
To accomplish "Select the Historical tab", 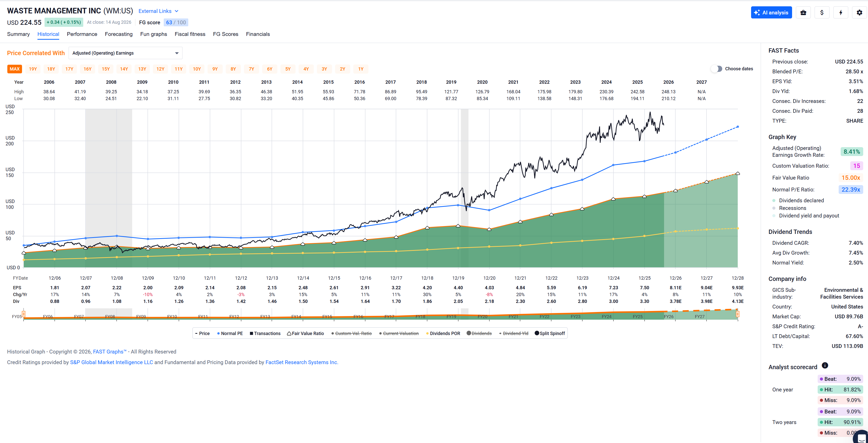I will (48, 34).
